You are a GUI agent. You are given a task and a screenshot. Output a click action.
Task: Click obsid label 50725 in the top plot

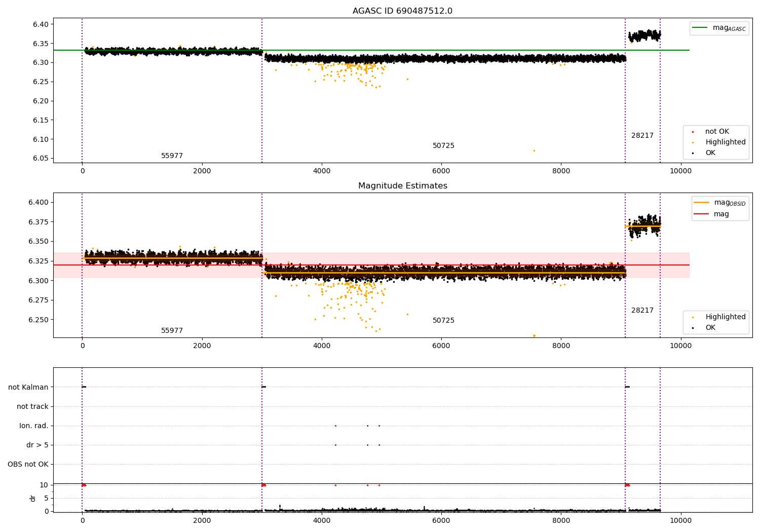pyautogui.click(x=443, y=146)
